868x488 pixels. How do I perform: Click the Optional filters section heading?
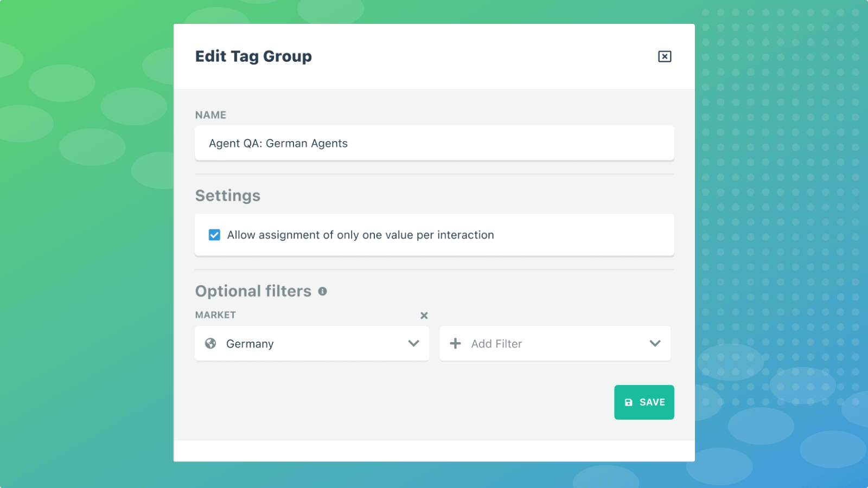pyautogui.click(x=254, y=291)
